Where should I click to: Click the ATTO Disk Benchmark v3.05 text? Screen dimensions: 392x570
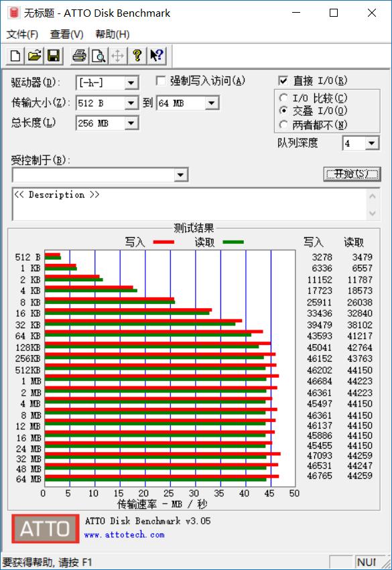[x=147, y=521]
